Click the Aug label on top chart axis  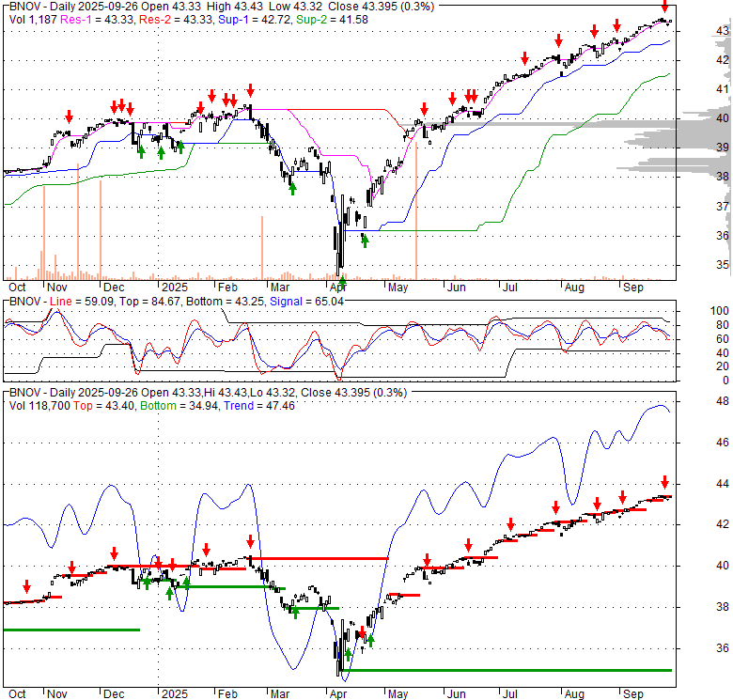click(574, 288)
